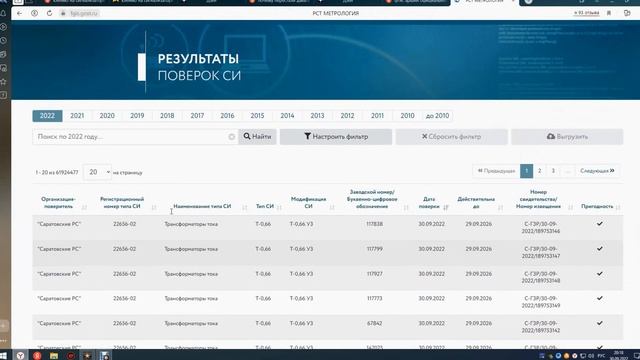
Task: Click the browser address bar URL
Action: coord(84,13)
